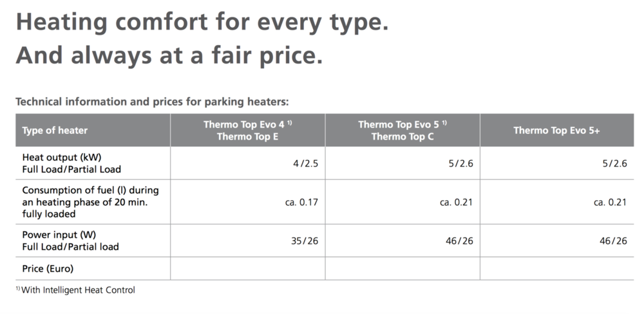Select the power input value 35/26
The width and height of the screenshot is (644, 314).
305,241
